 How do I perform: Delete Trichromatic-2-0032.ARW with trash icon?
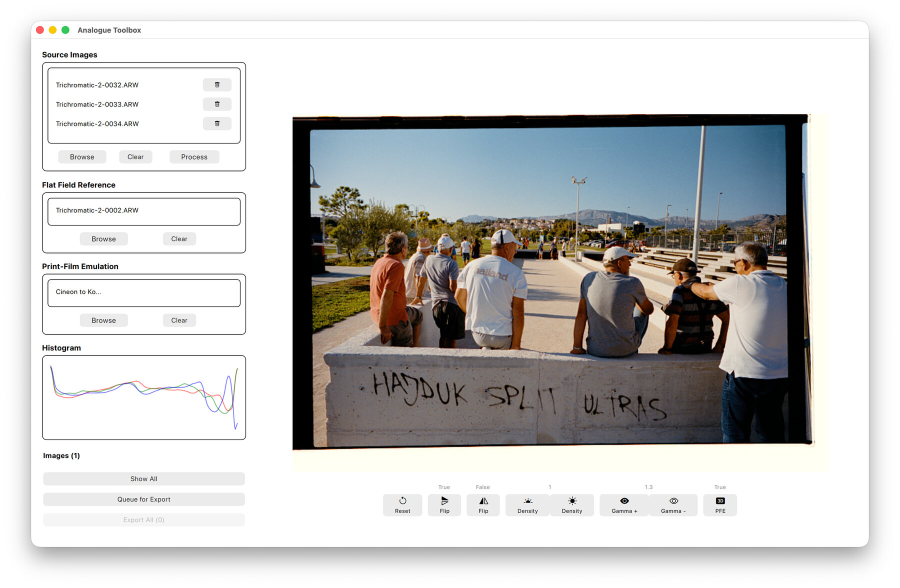217,85
